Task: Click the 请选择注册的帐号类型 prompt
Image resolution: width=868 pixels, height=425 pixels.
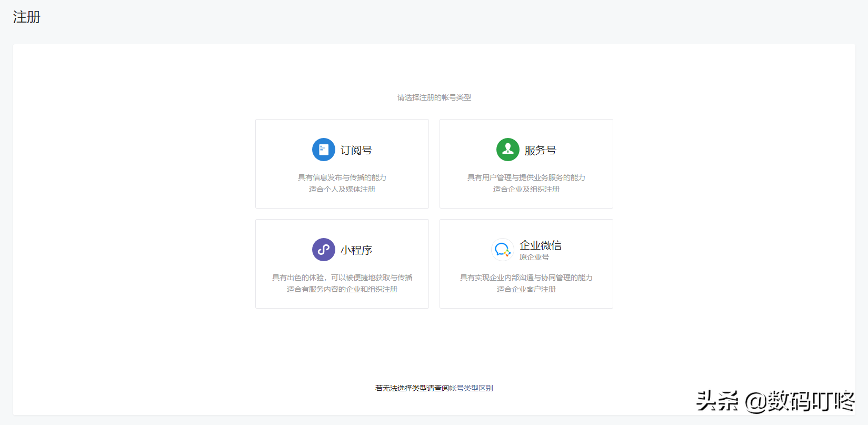Action: tap(434, 97)
